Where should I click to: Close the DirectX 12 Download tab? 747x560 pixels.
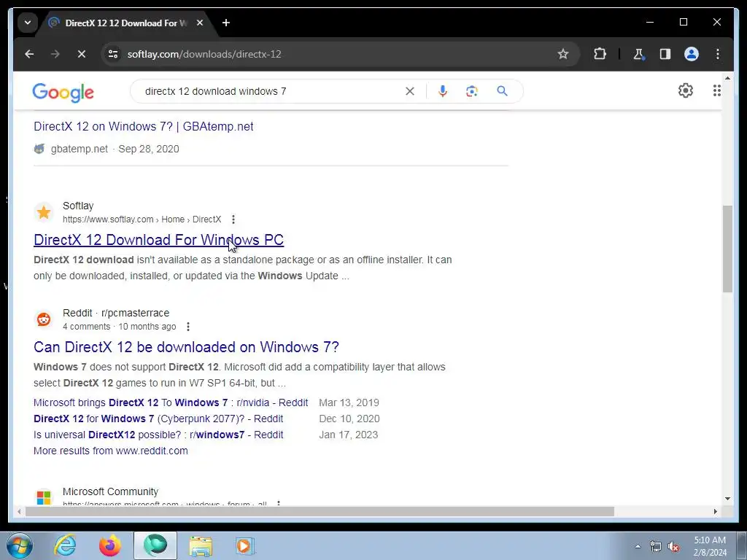coord(200,23)
